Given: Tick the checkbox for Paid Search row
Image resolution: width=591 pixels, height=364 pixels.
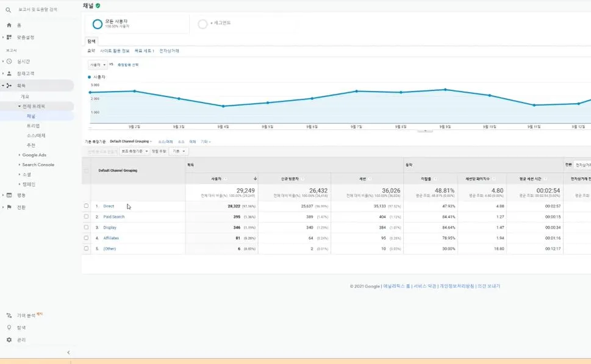Looking at the screenshot, I should pyautogui.click(x=87, y=216).
